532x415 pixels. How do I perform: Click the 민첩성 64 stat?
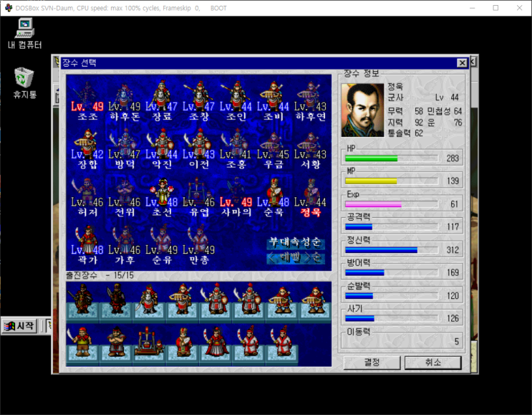[x=445, y=111]
